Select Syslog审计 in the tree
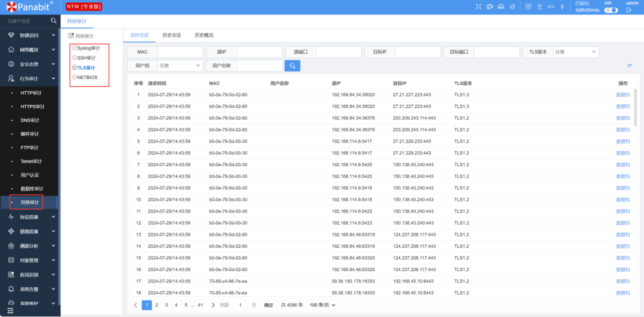Viewport: 644px width, 317px height. pos(88,48)
